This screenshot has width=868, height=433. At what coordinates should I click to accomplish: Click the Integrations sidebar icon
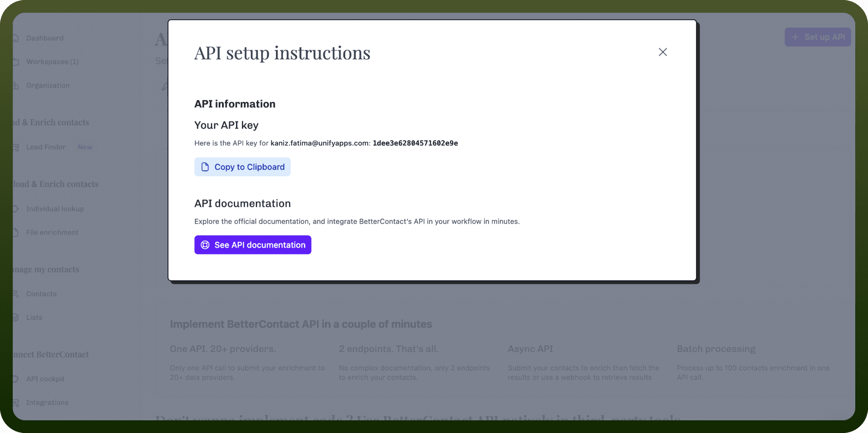16,403
